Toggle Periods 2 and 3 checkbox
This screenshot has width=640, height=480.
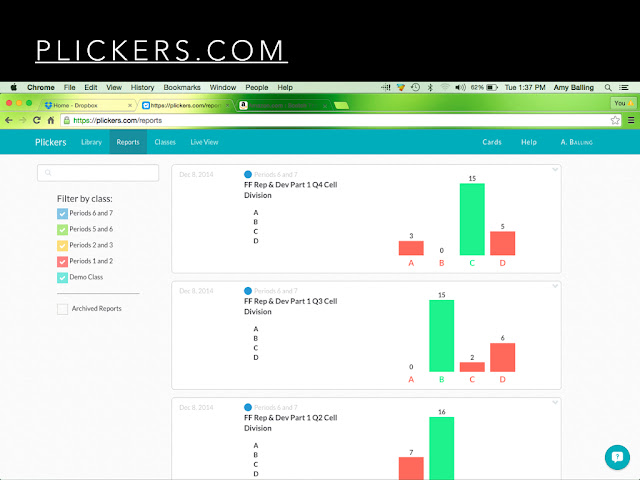click(62, 245)
